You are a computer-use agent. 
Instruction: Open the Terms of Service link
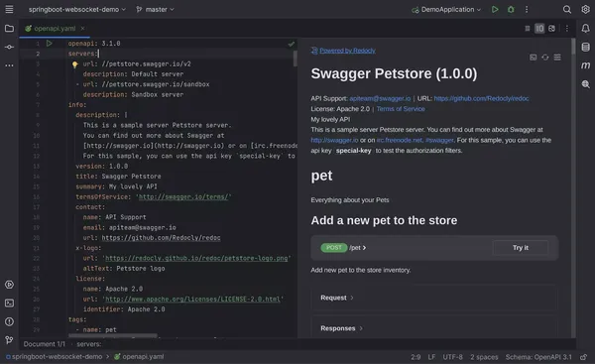[x=401, y=109]
